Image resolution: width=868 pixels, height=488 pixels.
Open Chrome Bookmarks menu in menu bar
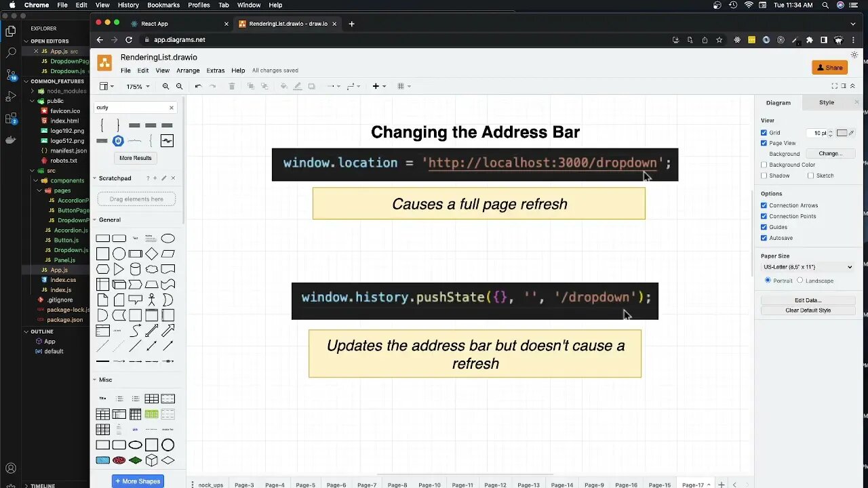[163, 5]
